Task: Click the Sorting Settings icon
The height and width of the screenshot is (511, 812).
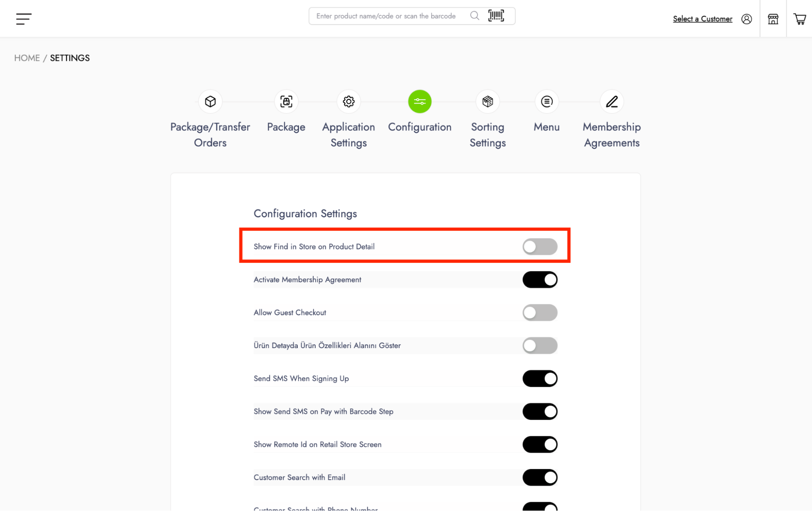Action: point(487,102)
